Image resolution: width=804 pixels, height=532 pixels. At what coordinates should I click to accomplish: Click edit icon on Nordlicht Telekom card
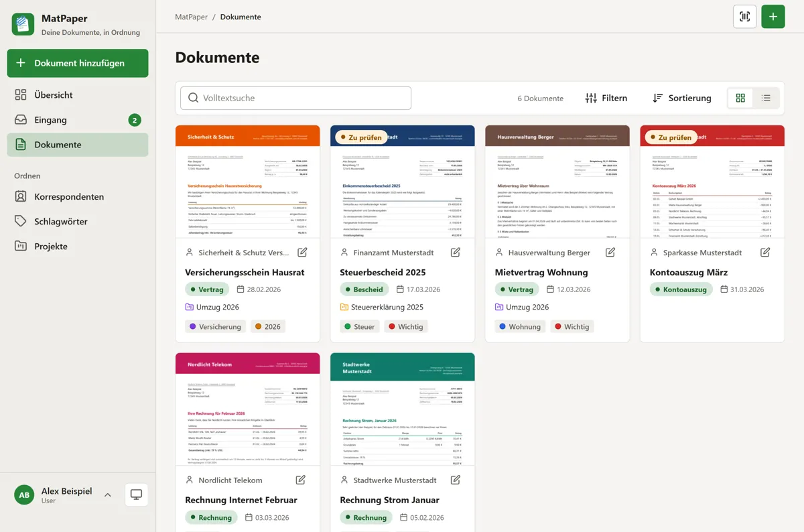click(x=301, y=480)
